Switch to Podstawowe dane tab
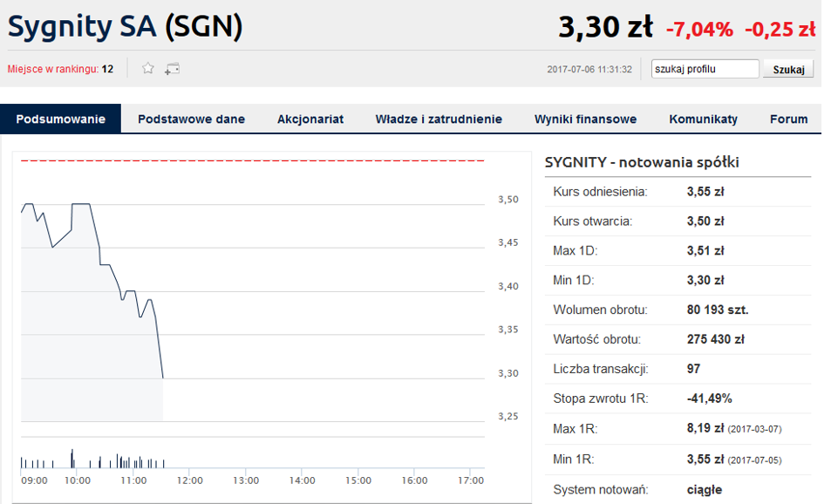824x504 pixels. pyautogui.click(x=191, y=119)
